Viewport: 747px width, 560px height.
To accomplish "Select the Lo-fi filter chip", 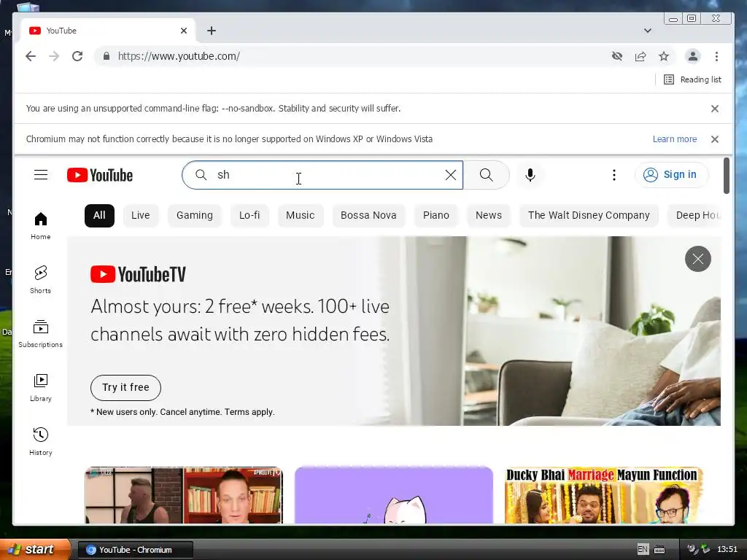I will tap(249, 215).
